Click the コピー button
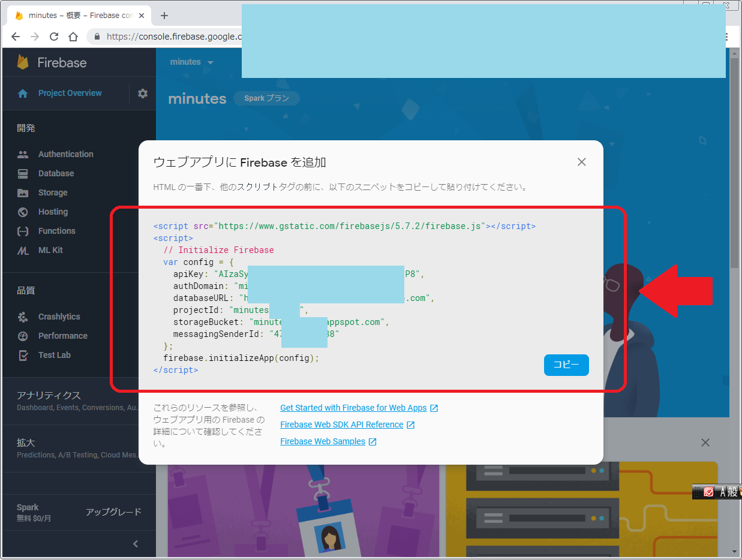 click(566, 365)
